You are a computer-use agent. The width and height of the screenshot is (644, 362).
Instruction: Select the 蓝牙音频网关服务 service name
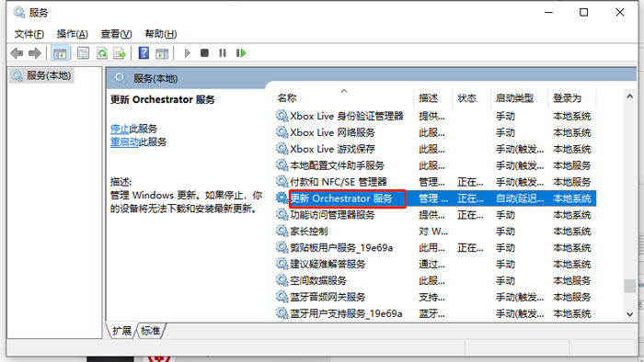tap(328, 297)
